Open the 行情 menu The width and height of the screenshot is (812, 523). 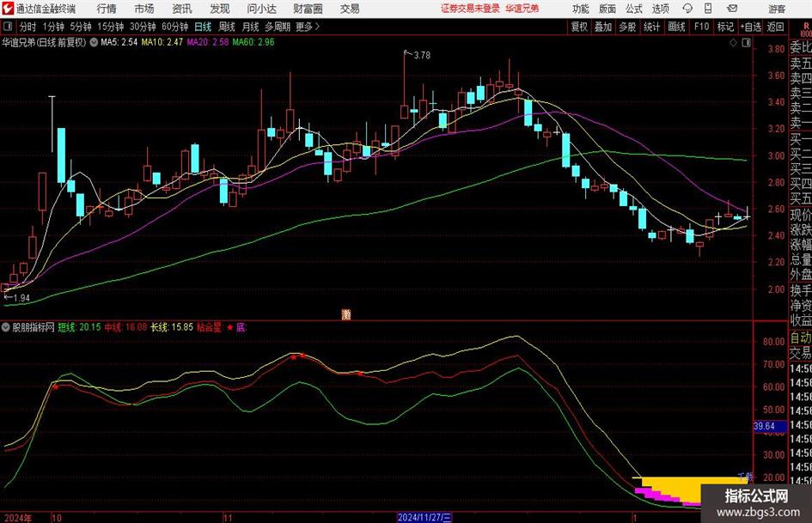point(107,9)
